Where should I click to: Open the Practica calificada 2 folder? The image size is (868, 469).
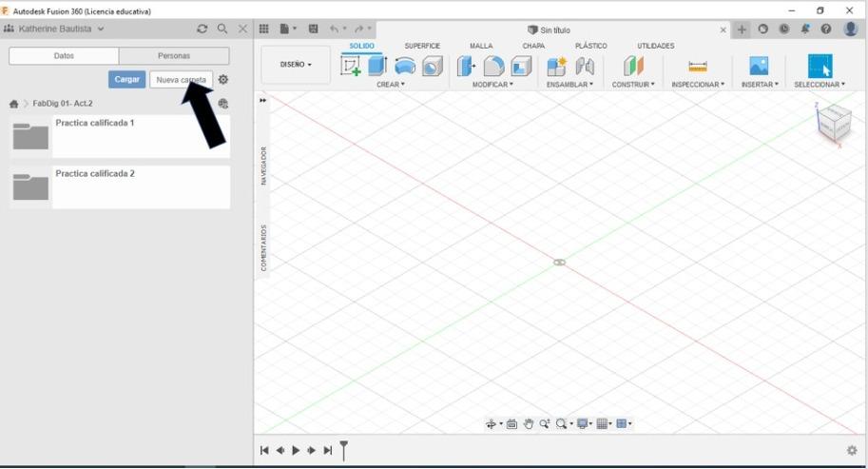pyautogui.click(x=120, y=187)
